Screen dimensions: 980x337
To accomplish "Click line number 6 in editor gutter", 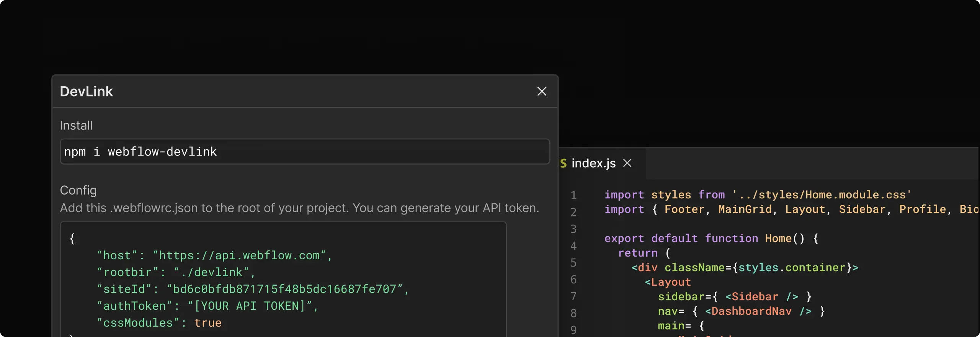I will pos(573,280).
